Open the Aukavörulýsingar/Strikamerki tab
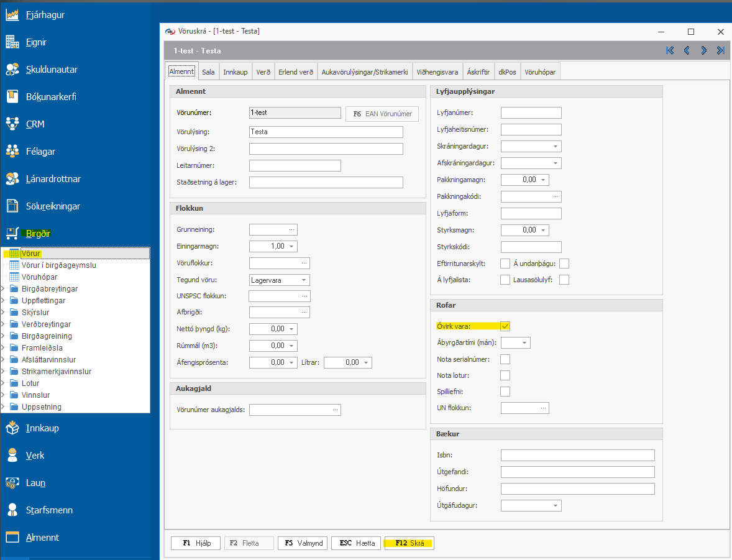The width and height of the screenshot is (732, 560). [365, 72]
